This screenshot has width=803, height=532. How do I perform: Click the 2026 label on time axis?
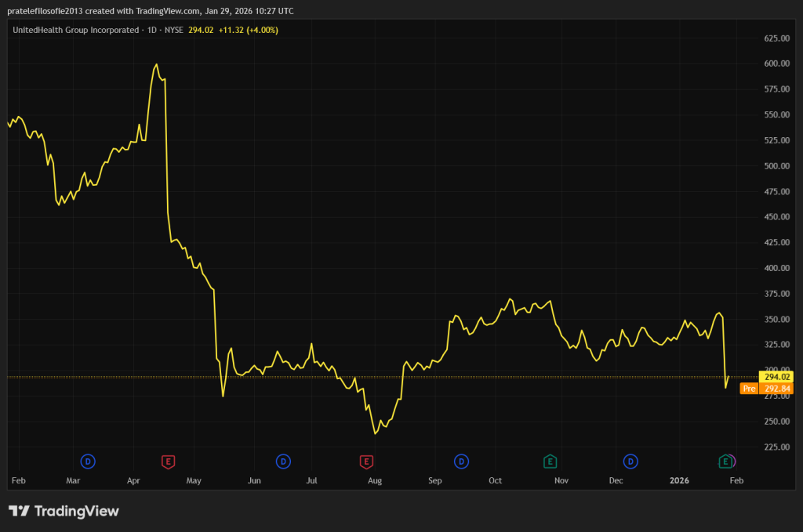point(681,480)
